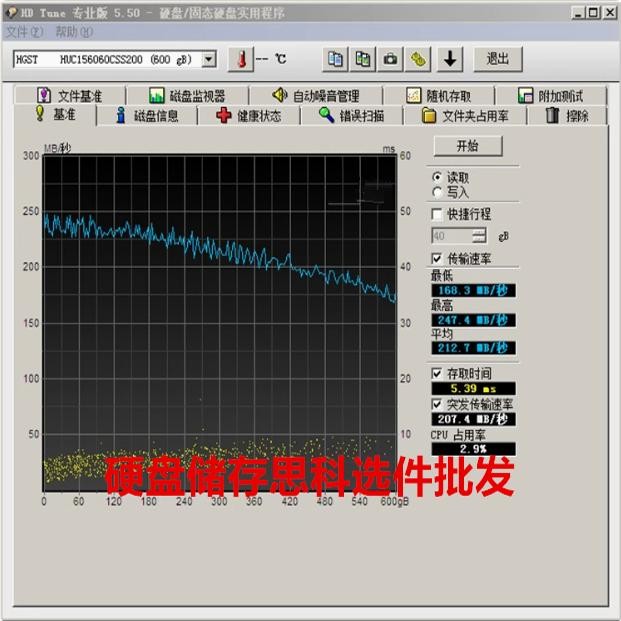The image size is (621, 621).
Task: Switch to the 随机存取 tab
Action: click(x=438, y=96)
